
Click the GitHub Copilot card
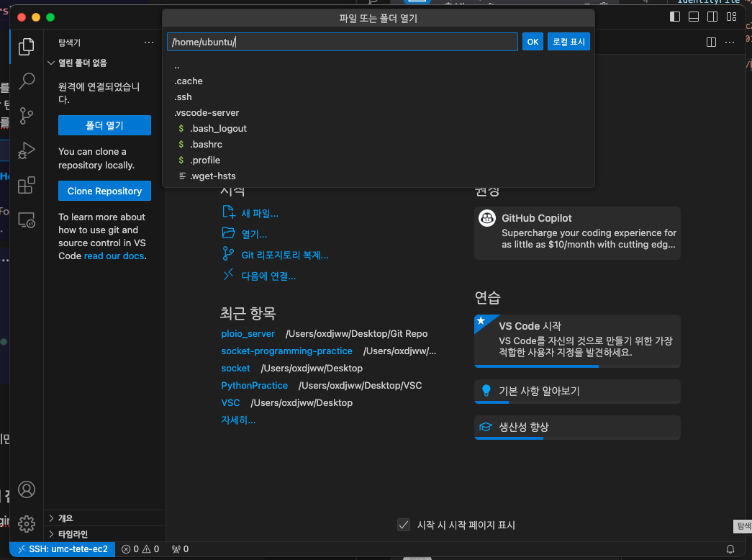click(x=577, y=233)
